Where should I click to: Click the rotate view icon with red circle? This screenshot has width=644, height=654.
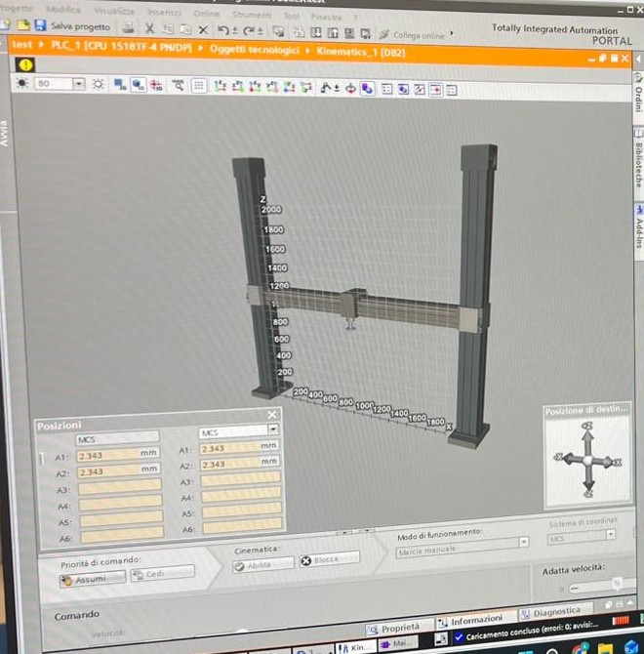(x=350, y=89)
